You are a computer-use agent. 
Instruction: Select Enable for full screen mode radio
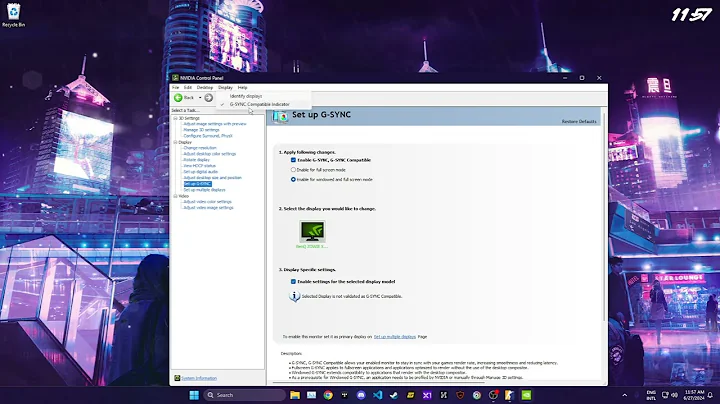point(293,170)
